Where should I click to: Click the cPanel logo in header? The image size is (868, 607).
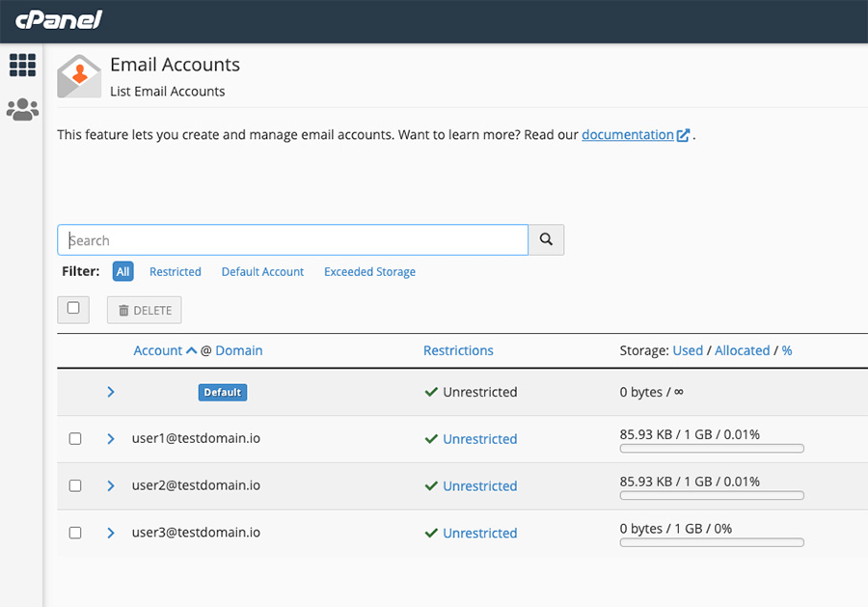[59, 20]
